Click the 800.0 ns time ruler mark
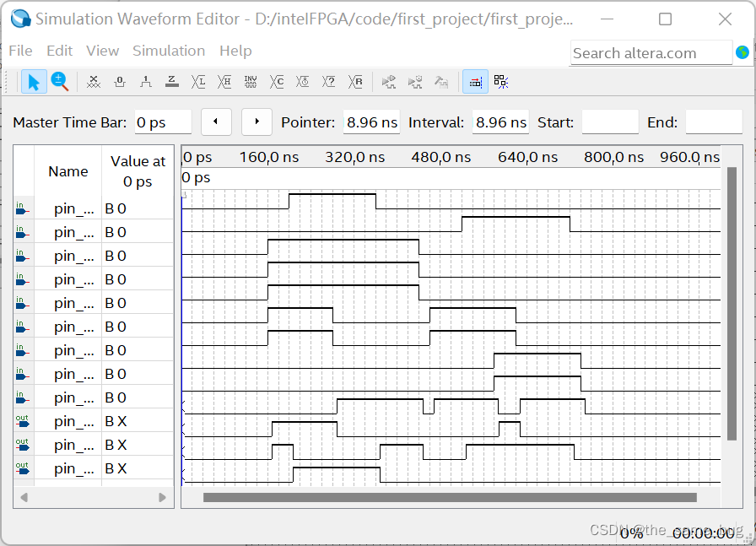Screen dimensions: 756x546 pos(613,157)
